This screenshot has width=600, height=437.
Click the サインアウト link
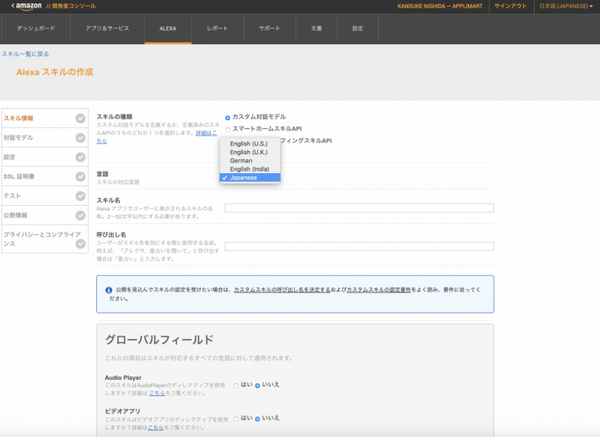tap(510, 7)
